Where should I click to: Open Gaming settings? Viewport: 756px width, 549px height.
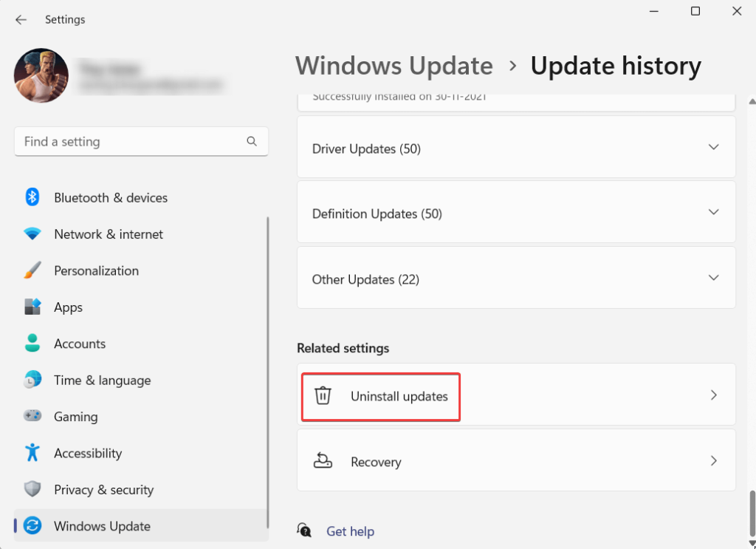coord(141,417)
